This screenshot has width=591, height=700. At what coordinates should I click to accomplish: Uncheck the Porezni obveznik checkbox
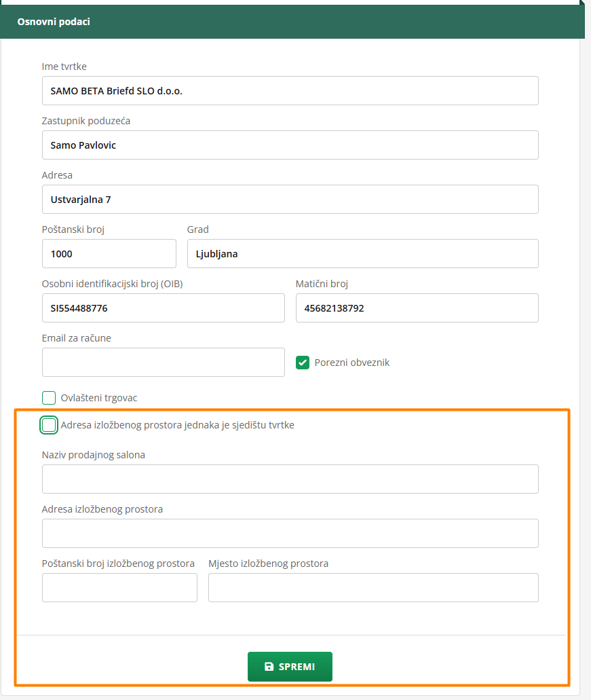303,363
